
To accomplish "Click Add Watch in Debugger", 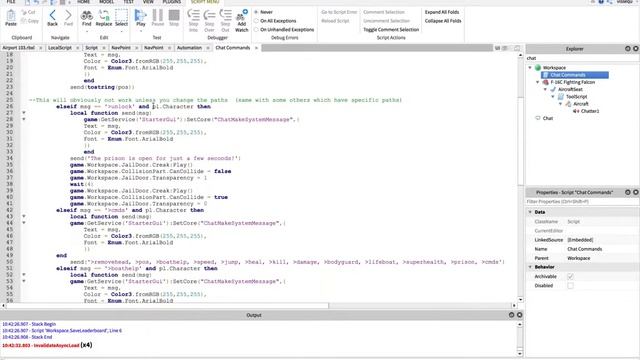I will (x=242, y=20).
